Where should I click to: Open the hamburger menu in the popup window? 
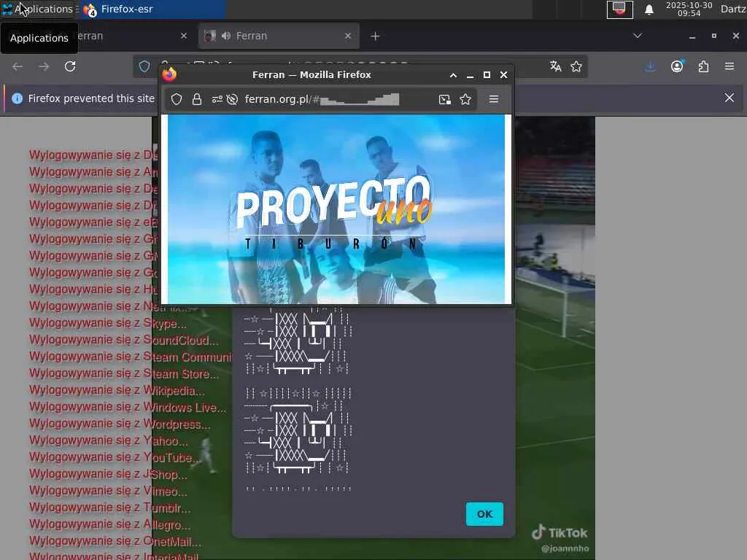(x=494, y=99)
